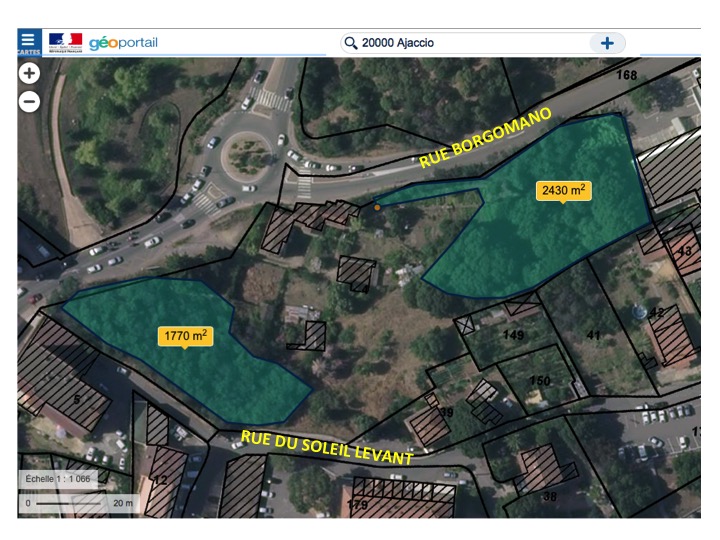Select cadastral parcel number 150
This screenshot has height=540, width=720.
click(x=539, y=381)
